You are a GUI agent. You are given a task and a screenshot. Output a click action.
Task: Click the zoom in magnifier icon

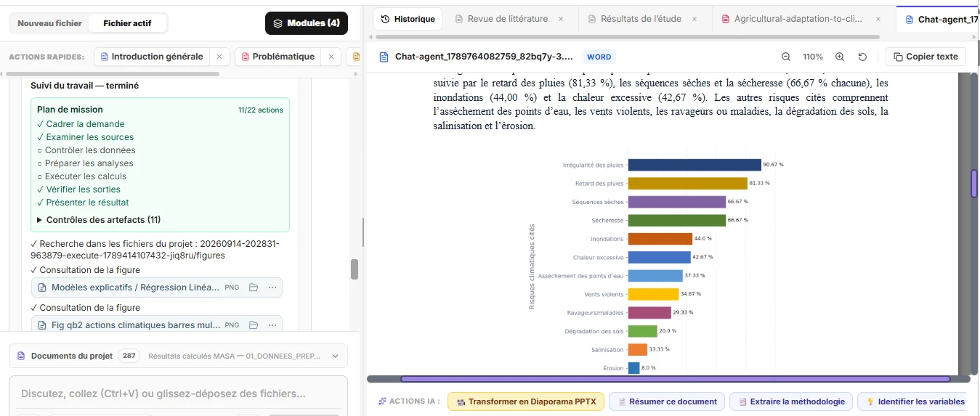[840, 57]
